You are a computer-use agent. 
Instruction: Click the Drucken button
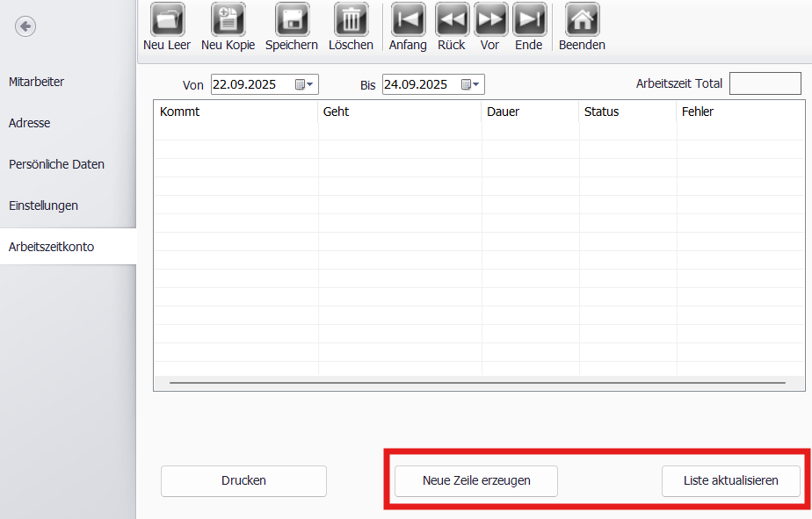pyautogui.click(x=244, y=480)
